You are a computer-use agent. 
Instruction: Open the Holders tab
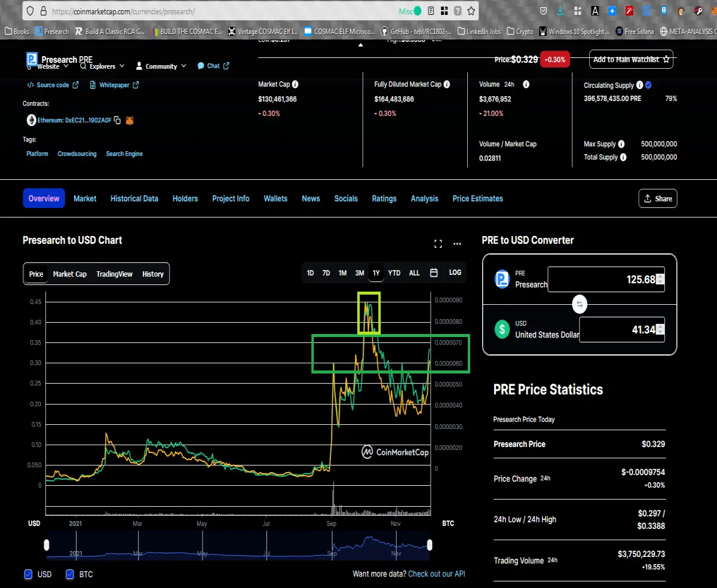[185, 198]
